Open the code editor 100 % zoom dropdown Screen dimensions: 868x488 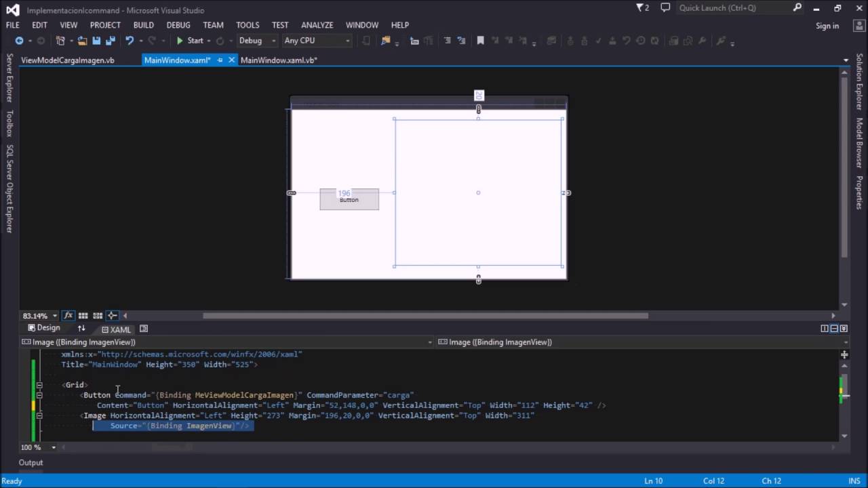coord(54,447)
